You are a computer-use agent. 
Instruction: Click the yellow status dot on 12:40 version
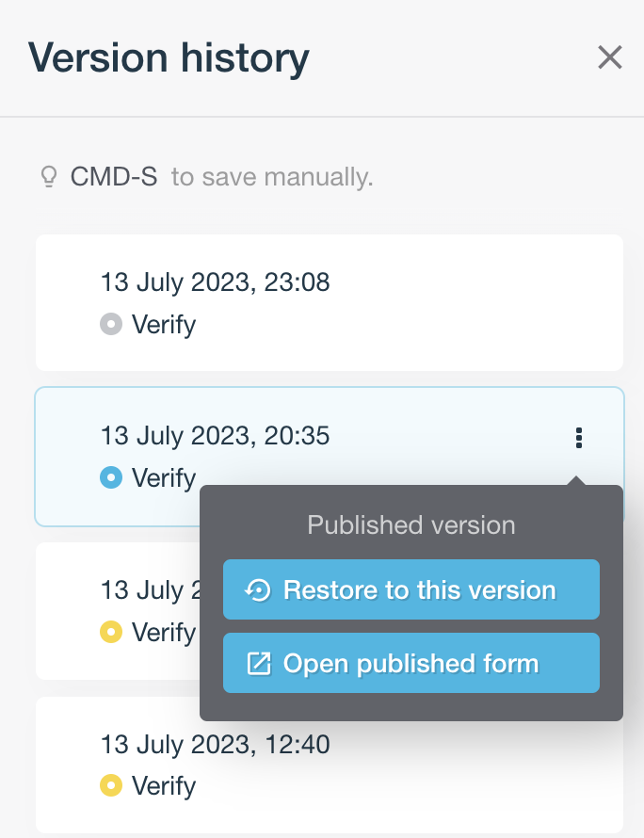coord(111,784)
